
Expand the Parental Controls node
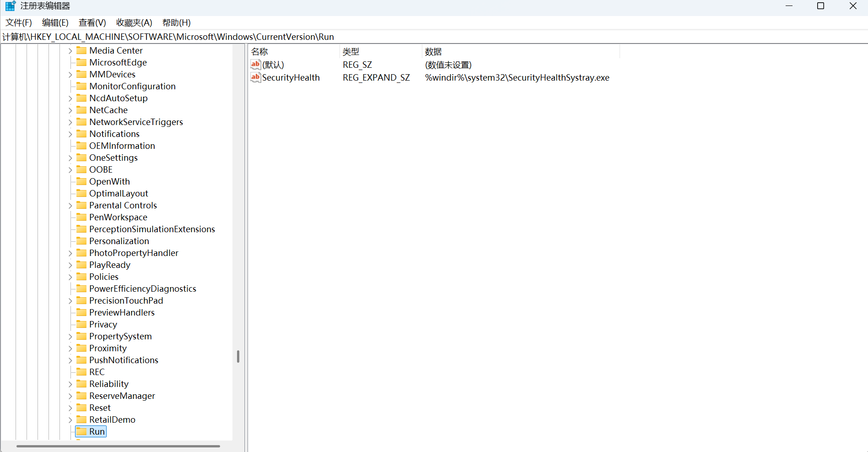pos(70,206)
